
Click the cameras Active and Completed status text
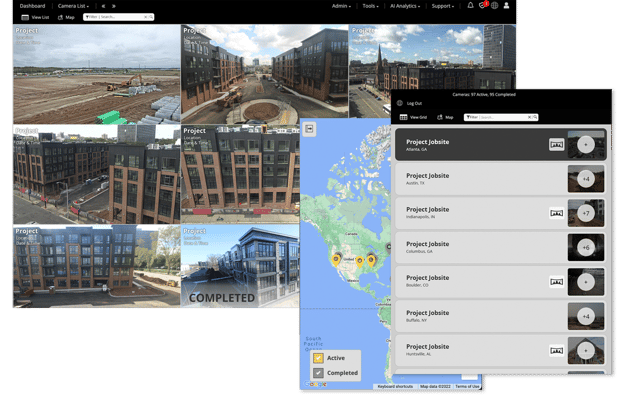tap(484, 94)
